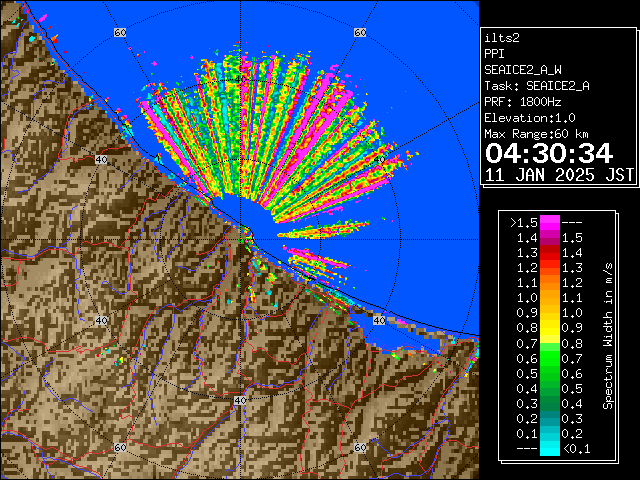
Task: Click the ">1.5" legend label
Action: click(x=524, y=223)
